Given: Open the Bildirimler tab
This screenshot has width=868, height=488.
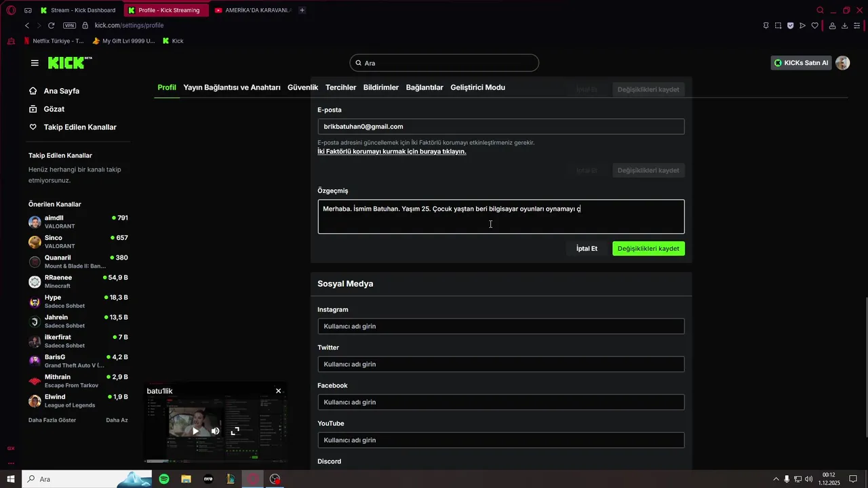Looking at the screenshot, I should 381,87.
